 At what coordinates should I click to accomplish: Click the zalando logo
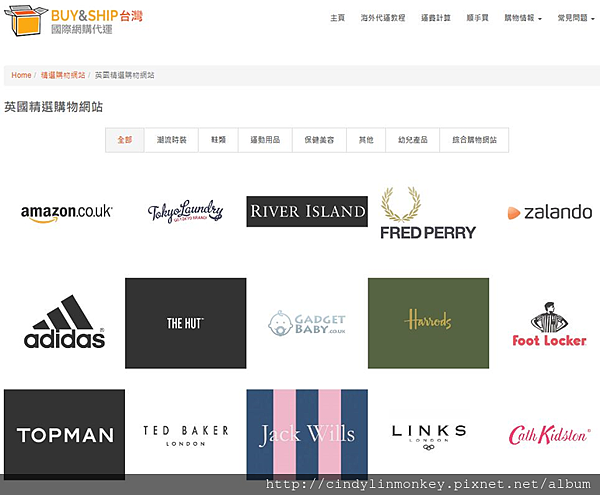click(549, 212)
